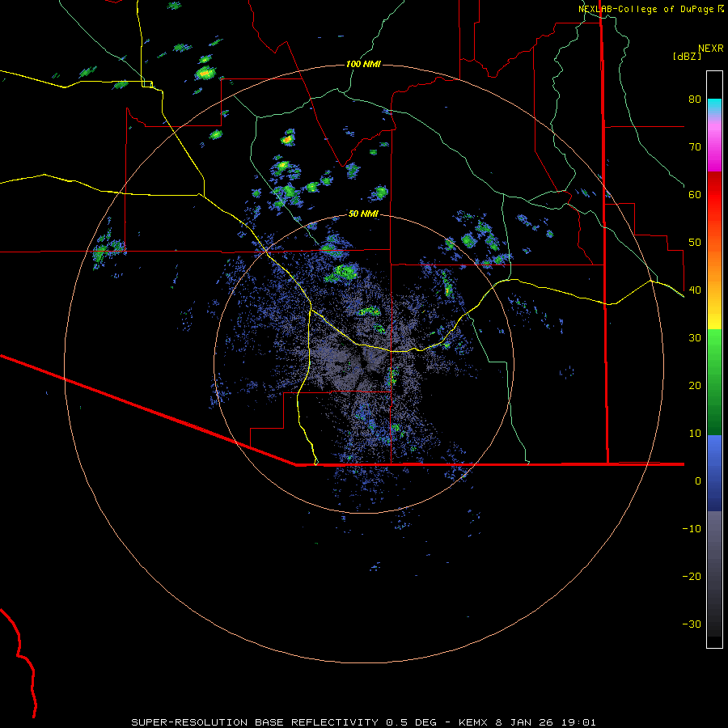Click the 100 NMI range ring label
Screen dimensions: 728x728
[x=363, y=64]
